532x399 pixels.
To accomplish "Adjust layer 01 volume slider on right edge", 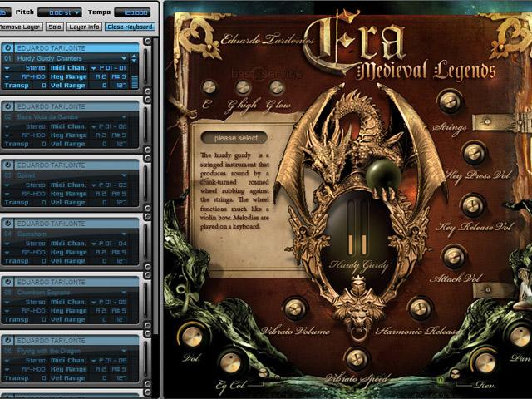I will point(145,66).
